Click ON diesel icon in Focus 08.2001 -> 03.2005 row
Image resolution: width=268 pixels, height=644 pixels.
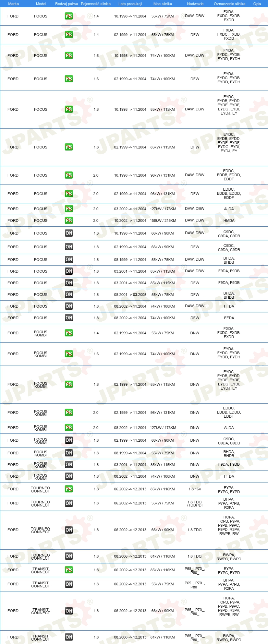tap(69, 295)
